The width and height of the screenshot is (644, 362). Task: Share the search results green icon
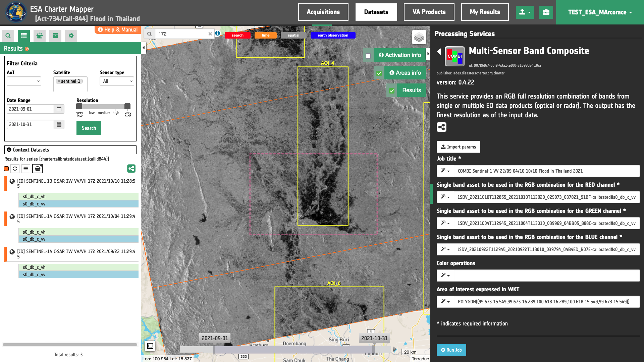[x=131, y=169]
